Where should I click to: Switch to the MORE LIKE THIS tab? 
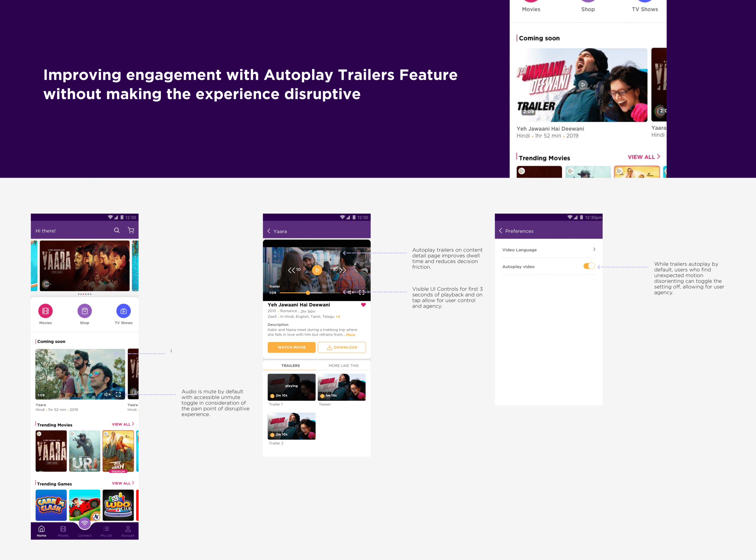(x=343, y=366)
